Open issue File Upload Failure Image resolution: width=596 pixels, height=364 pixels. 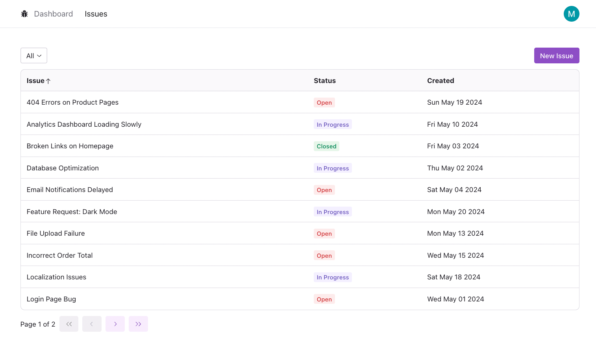tap(56, 233)
